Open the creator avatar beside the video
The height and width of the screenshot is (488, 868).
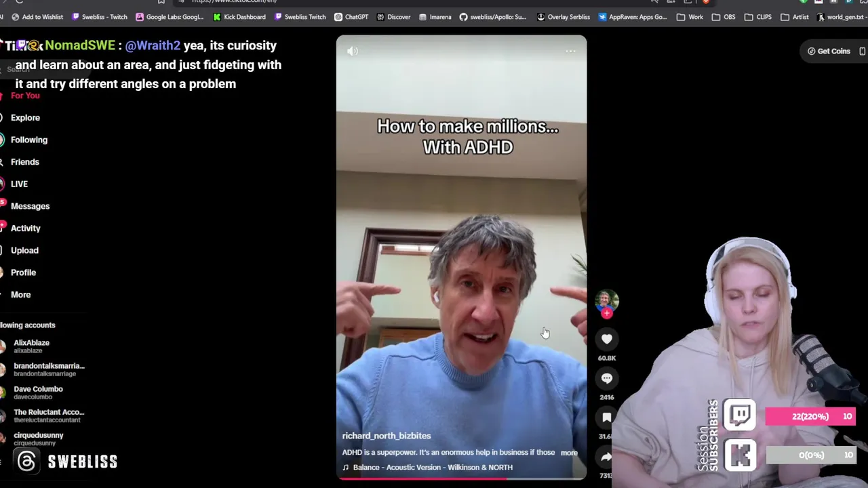pos(607,301)
